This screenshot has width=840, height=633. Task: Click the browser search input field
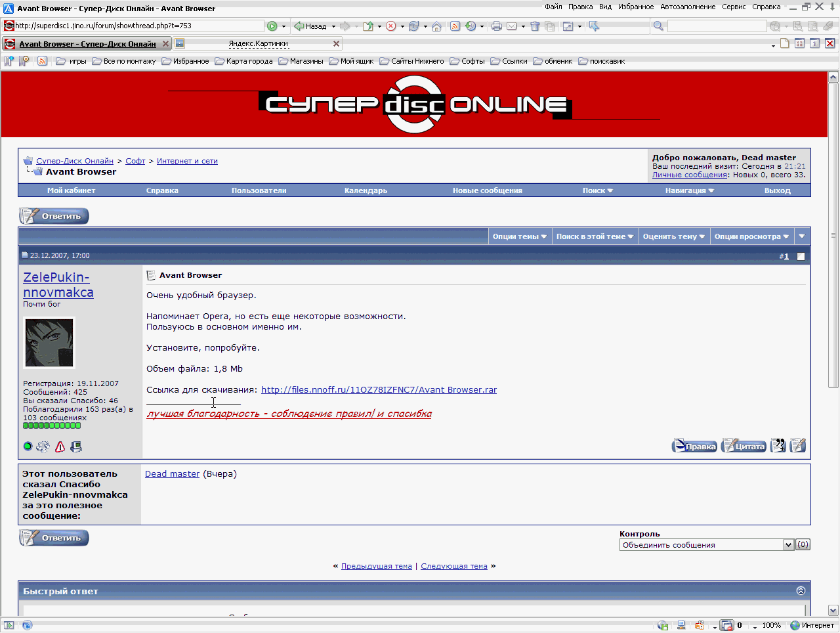[x=717, y=26]
